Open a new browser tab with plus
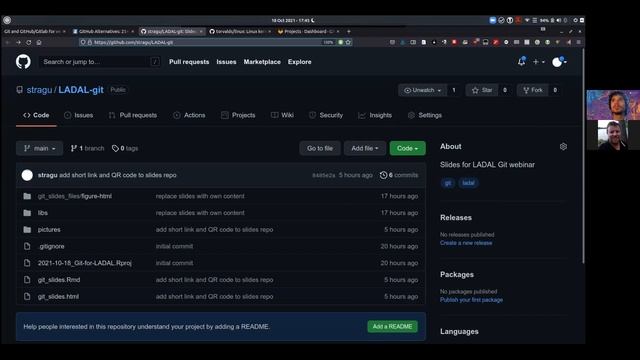The width and height of the screenshot is (640, 360). (349, 31)
